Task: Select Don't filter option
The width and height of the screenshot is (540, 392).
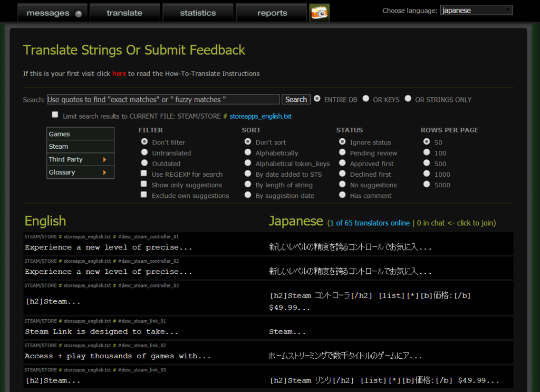Action: tap(144, 141)
